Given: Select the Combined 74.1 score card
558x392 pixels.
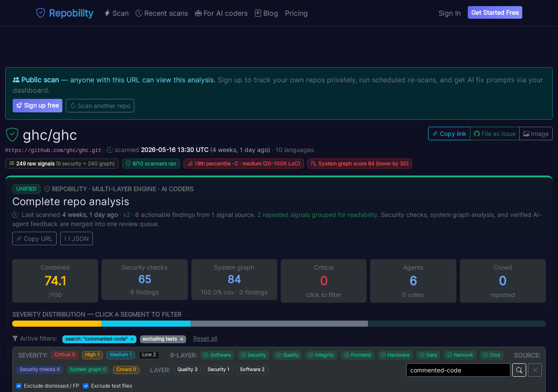Looking at the screenshot, I should 55,281.
